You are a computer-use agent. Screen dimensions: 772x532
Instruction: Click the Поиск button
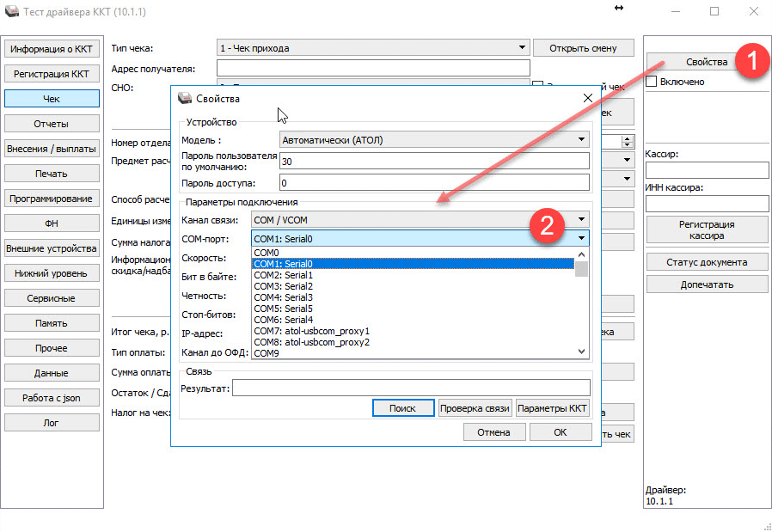pyautogui.click(x=402, y=408)
